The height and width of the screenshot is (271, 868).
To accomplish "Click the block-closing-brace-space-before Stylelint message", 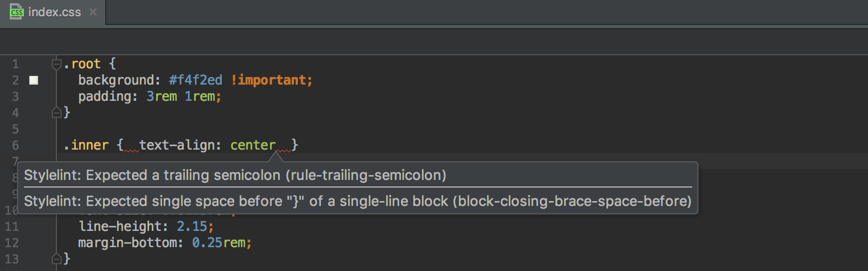I will (x=358, y=201).
